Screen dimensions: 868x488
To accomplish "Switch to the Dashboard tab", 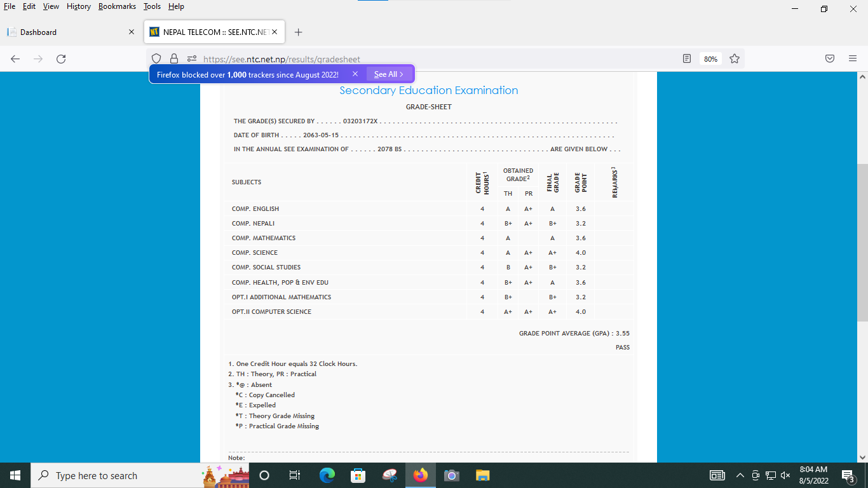I will click(x=70, y=32).
